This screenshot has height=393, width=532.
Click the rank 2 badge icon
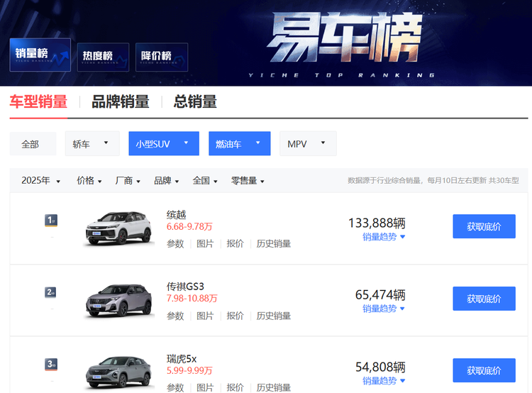coord(50,292)
